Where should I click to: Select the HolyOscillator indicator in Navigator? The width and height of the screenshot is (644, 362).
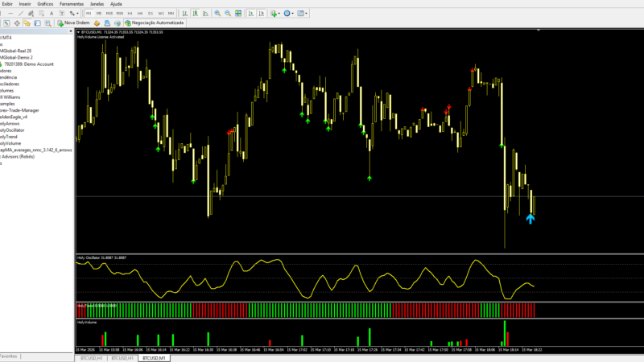point(12,130)
